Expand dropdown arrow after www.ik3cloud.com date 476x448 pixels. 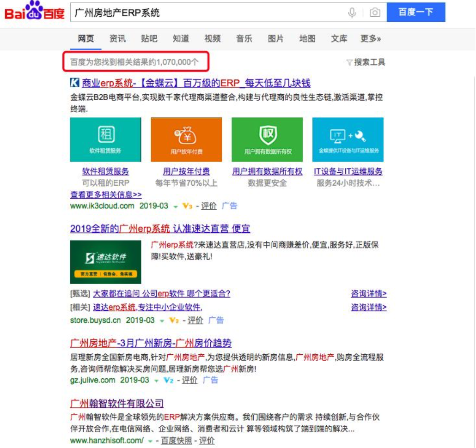[x=176, y=207]
